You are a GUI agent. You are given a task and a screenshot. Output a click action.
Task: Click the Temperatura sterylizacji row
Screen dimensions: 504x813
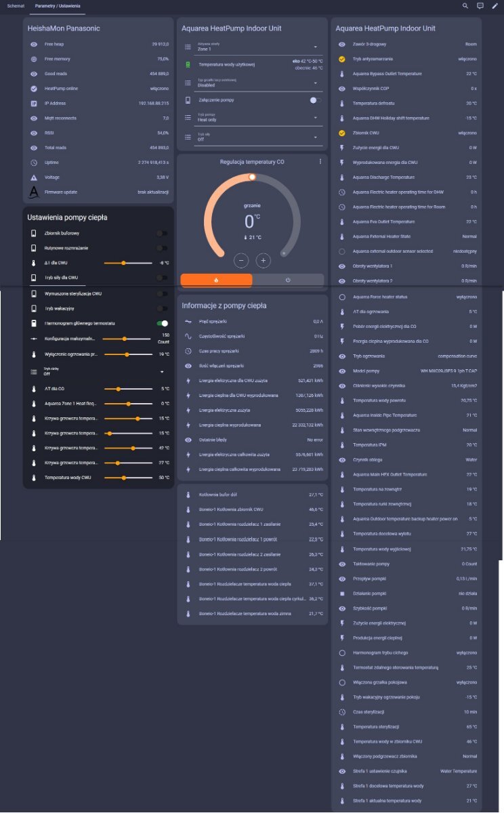[x=408, y=727]
